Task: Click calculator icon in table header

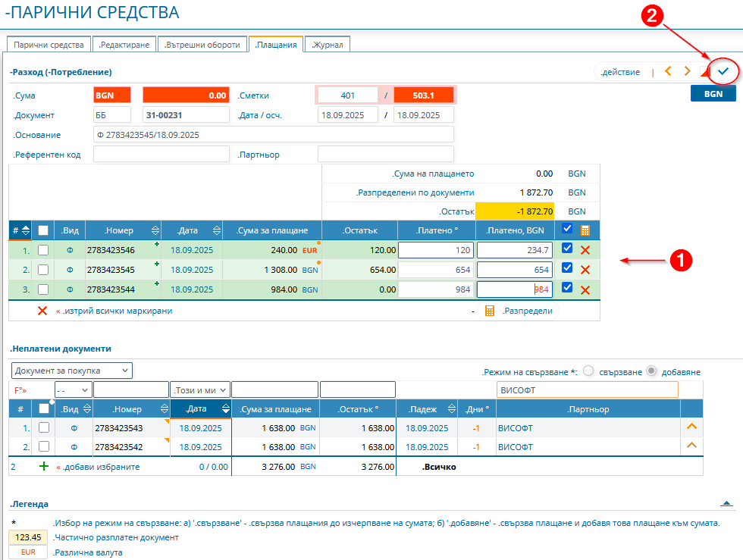Action: (x=585, y=230)
